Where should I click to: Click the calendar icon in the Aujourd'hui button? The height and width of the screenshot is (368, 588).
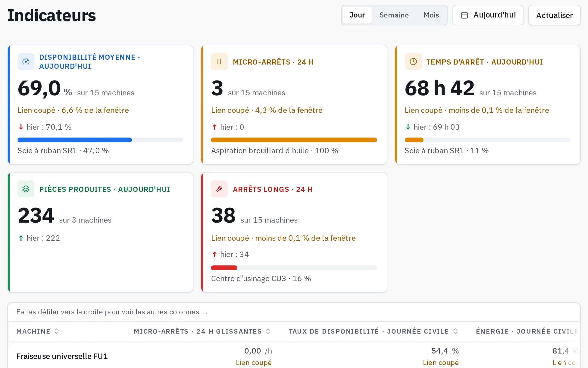click(x=464, y=15)
